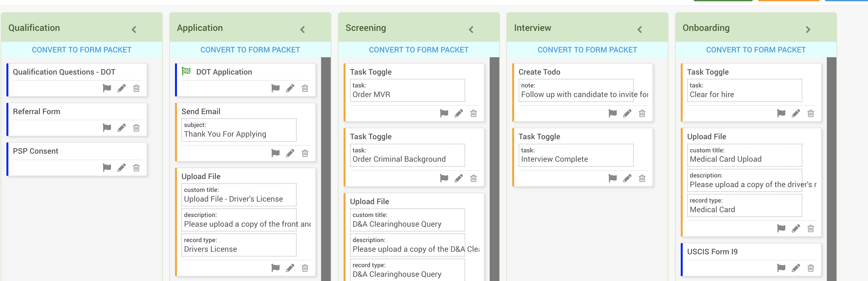Convert Onboarding stage to form packet
The image size is (868, 281).
click(756, 50)
